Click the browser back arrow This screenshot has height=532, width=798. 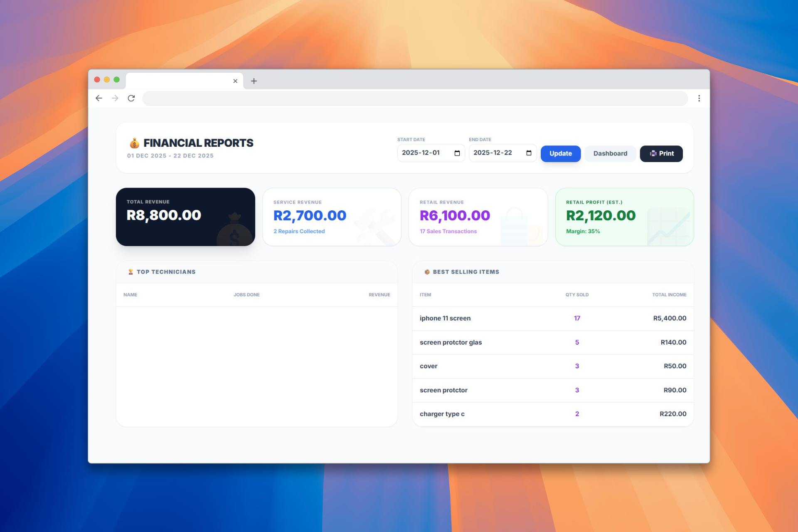pos(99,98)
